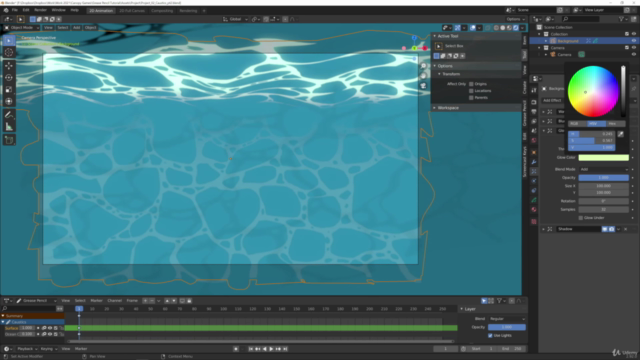Select rendered viewport shading mode
The height and width of the screenshot is (360, 640).
(516, 28)
